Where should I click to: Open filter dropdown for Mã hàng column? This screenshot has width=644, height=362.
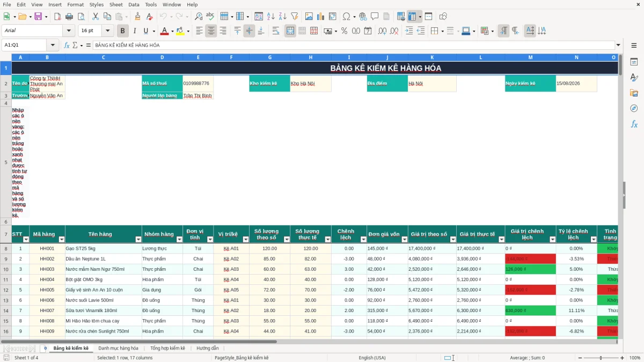(61, 240)
